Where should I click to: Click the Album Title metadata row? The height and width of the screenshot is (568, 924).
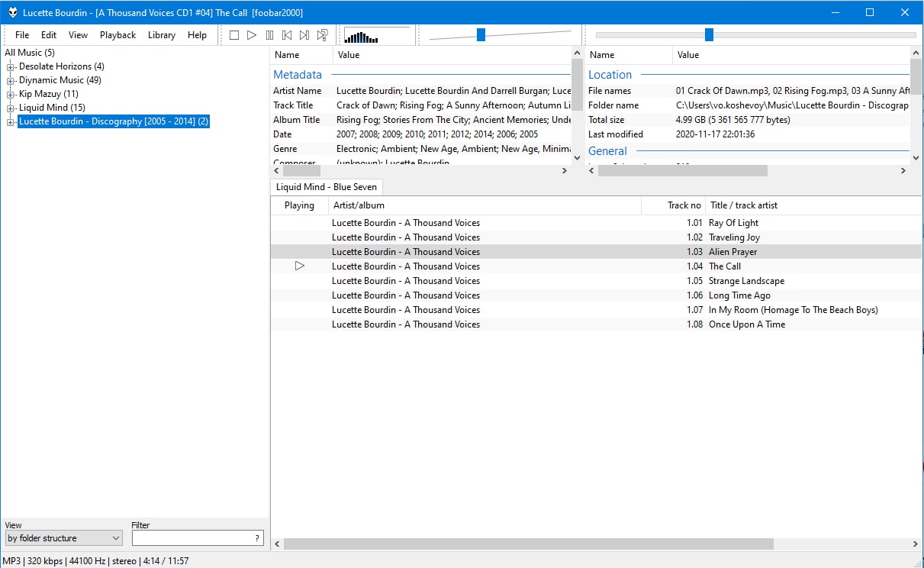click(421, 120)
